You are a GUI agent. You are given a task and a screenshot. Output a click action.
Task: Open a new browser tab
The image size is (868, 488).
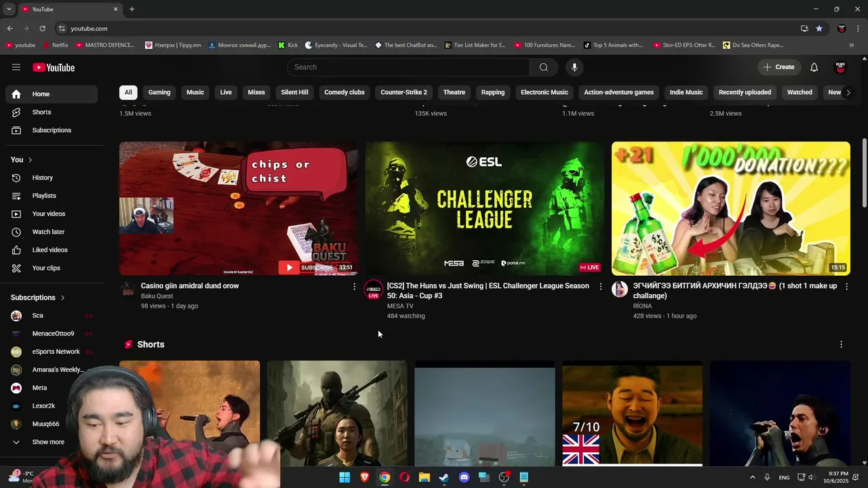tap(132, 9)
